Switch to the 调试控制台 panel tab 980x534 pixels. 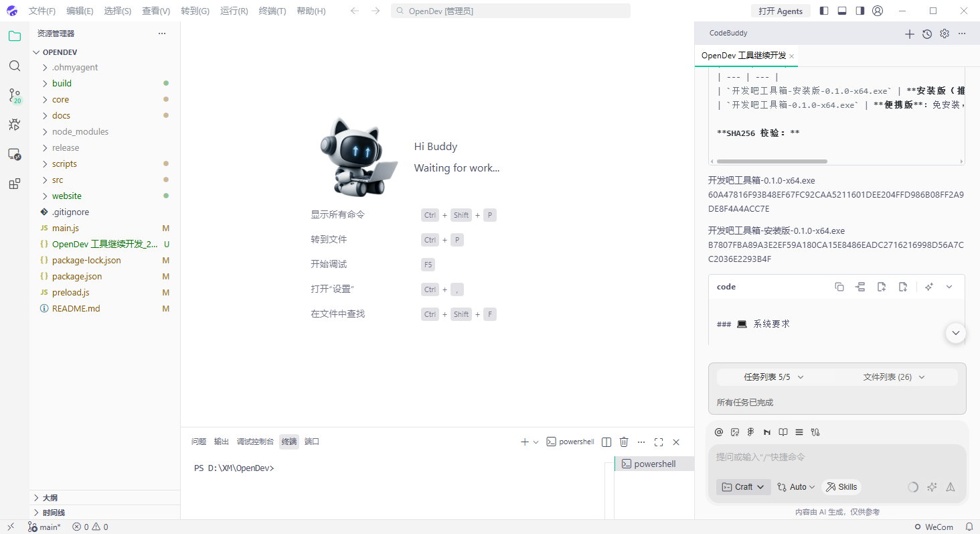pos(255,442)
